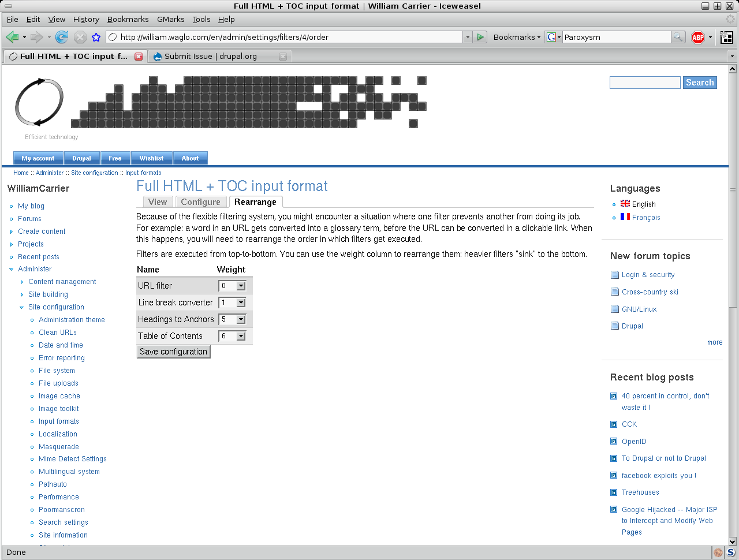Collapse the Site configuration tree branch
The image size is (739, 560).
21,307
